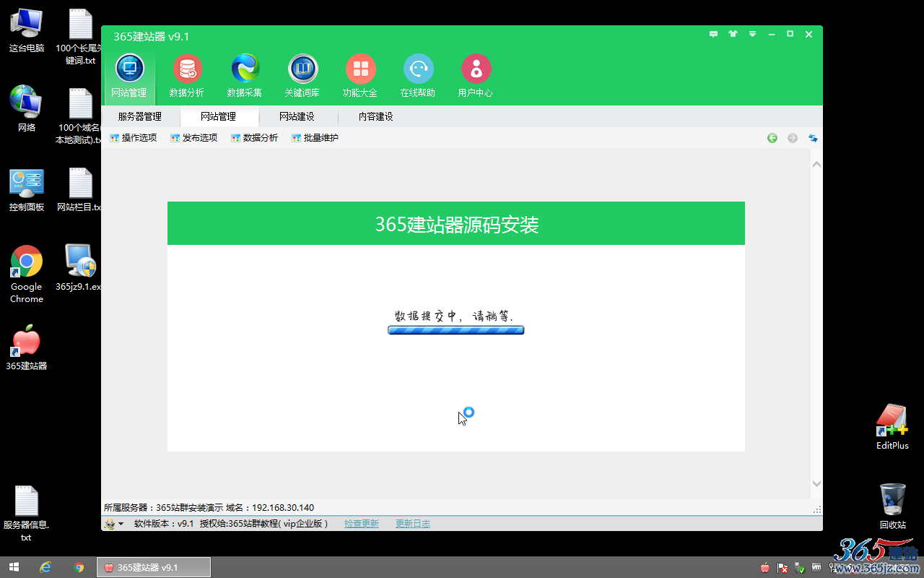Click the grey forward navigation arrow
Image resolution: width=924 pixels, height=578 pixels.
[793, 138]
